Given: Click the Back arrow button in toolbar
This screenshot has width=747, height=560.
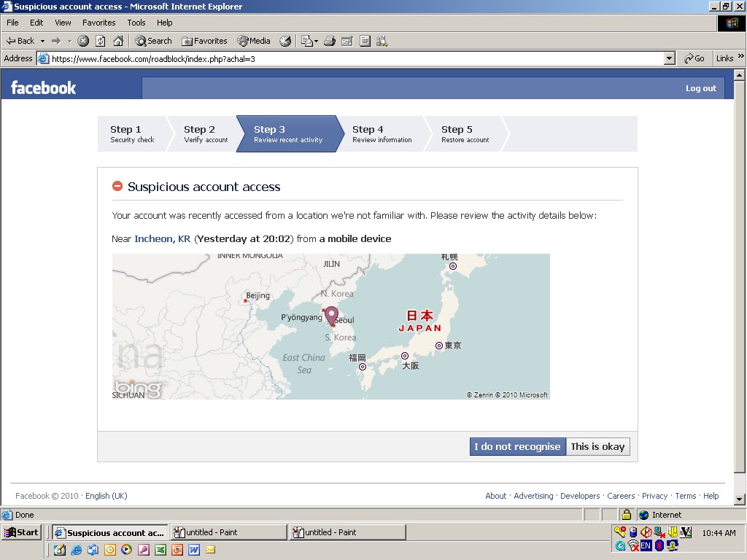Looking at the screenshot, I should pos(20,41).
